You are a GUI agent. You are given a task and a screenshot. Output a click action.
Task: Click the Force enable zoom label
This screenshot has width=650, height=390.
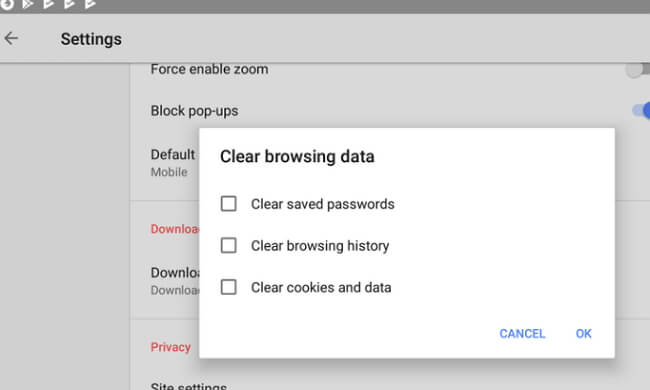click(209, 69)
